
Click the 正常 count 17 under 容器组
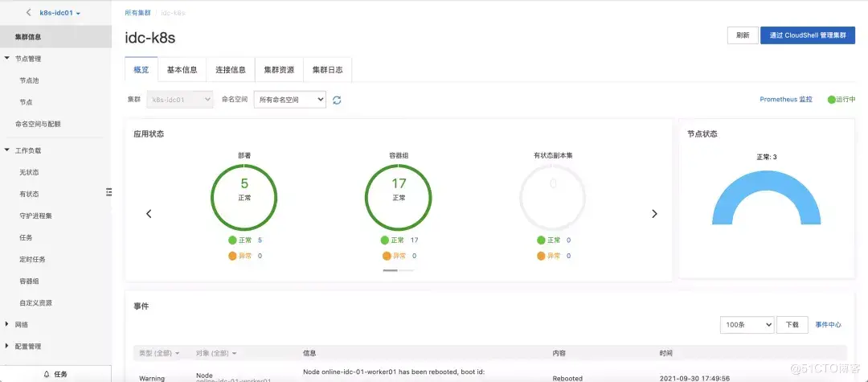415,240
